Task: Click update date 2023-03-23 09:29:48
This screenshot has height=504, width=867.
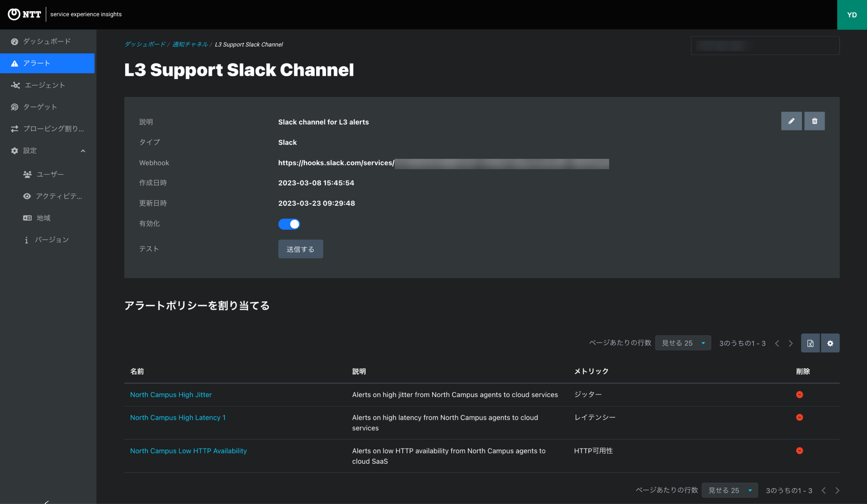Action: point(317,203)
